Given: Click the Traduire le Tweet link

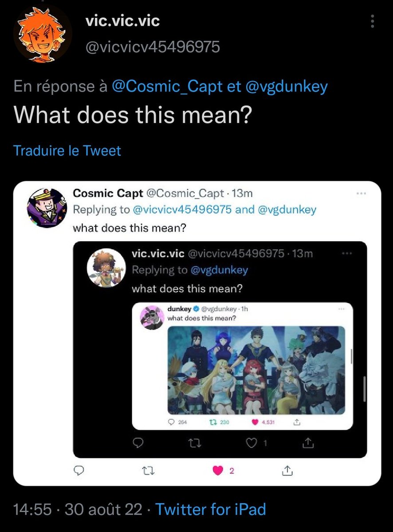Looking at the screenshot, I should click(67, 151).
